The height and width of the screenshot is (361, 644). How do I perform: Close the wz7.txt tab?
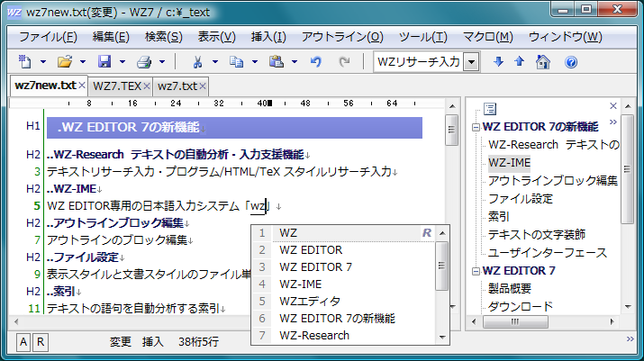click(203, 86)
